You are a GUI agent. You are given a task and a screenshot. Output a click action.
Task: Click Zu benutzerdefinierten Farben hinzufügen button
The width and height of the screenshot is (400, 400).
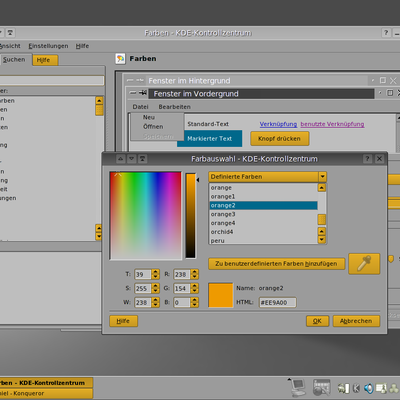(x=276, y=264)
